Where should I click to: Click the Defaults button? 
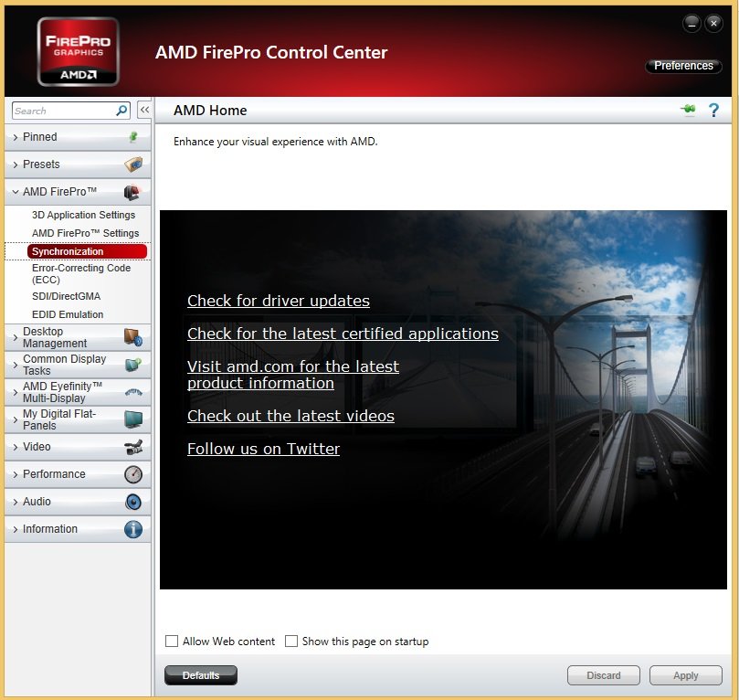201,675
